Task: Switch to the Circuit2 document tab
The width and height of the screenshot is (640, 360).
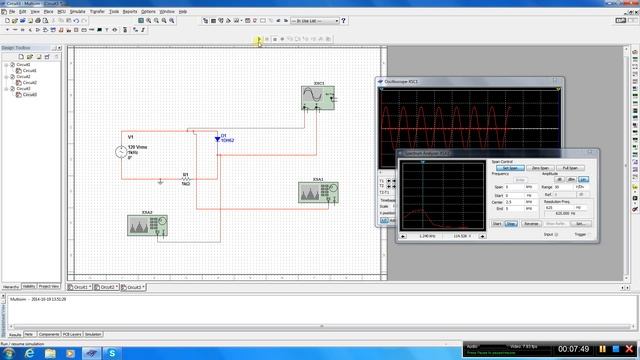Action: click(106, 287)
